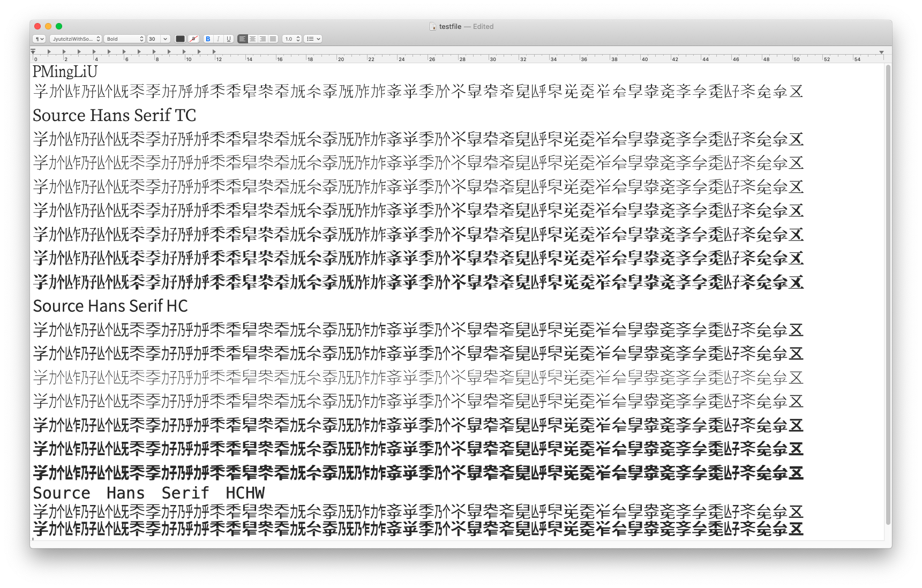This screenshot has width=922, height=588.
Task: Select the right margin marker on ruler
Action: click(881, 52)
